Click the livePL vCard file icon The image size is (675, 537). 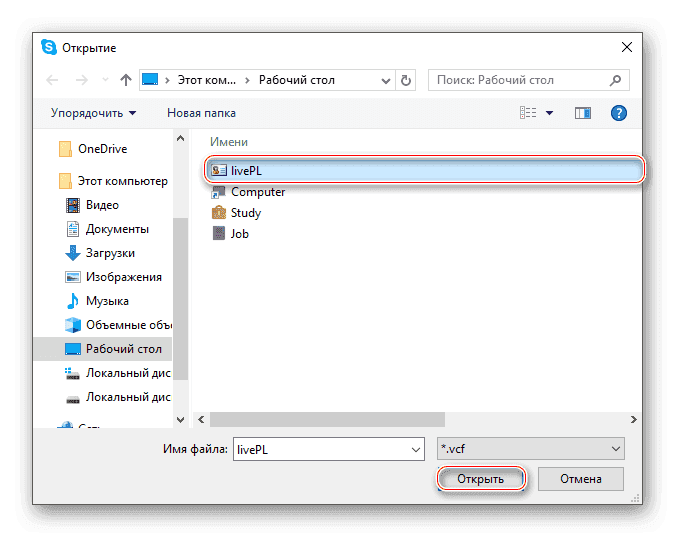219,171
